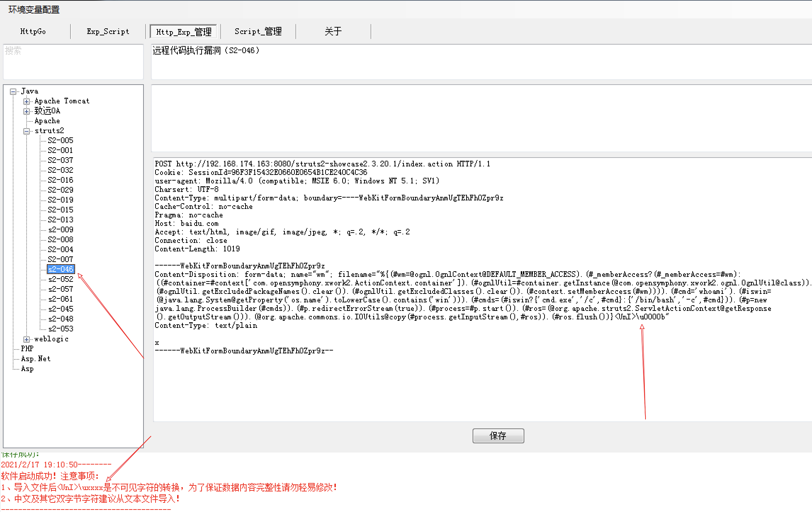Select the PHP tree category
812x512 pixels.
point(27,349)
